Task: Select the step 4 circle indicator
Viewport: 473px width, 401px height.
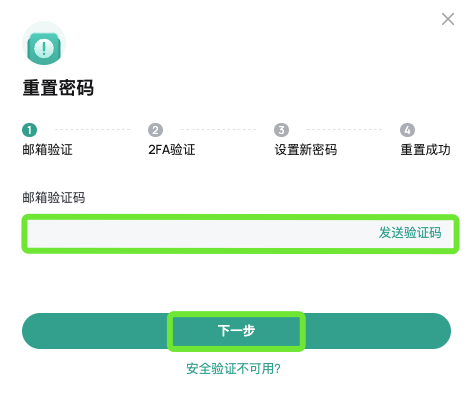Action: tap(407, 130)
